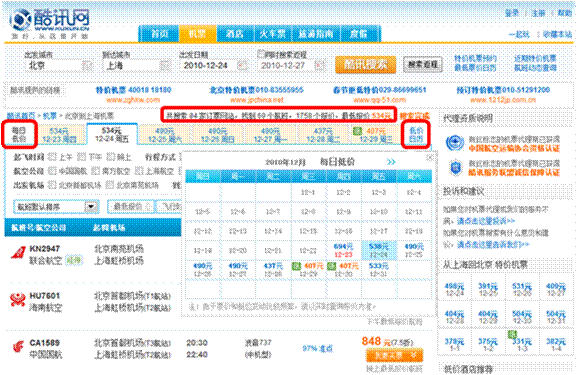
Task: Check the 北京南苑机场 airport filter
Action: tap(110, 185)
